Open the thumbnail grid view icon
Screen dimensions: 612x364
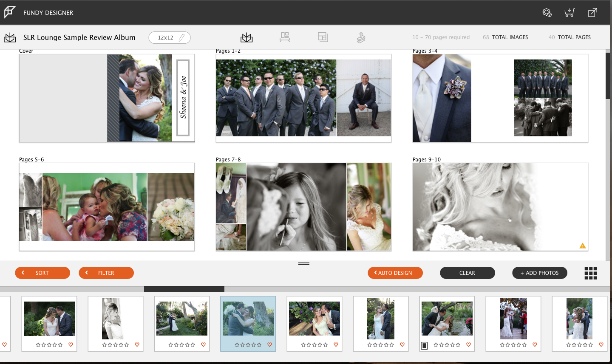[x=591, y=273]
